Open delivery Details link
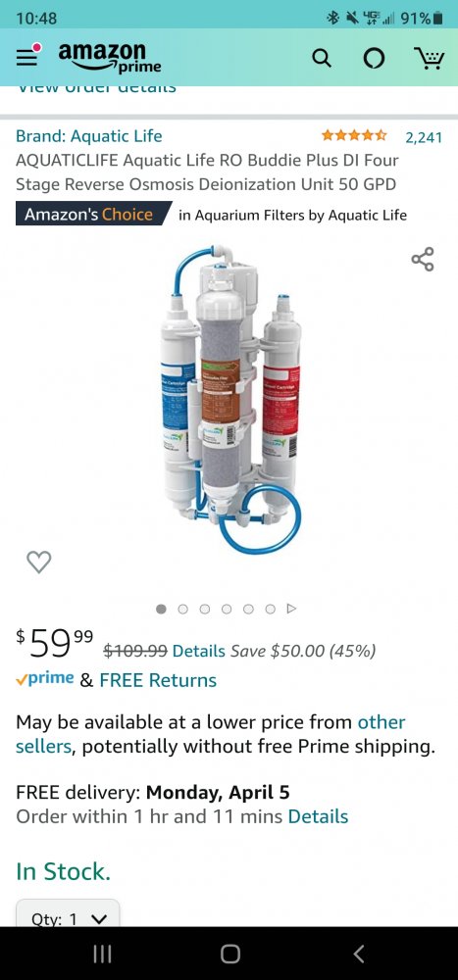458x980 pixels. click(318, 816)
